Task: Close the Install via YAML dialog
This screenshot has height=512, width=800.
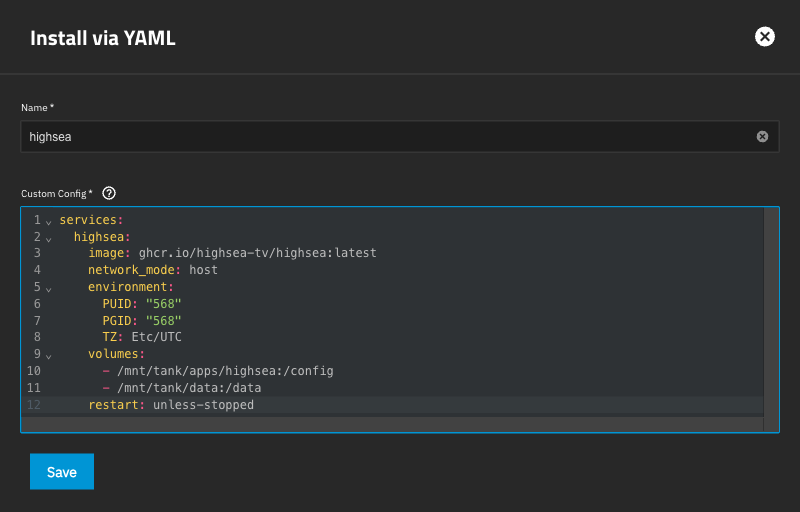Action: (764, 37)
